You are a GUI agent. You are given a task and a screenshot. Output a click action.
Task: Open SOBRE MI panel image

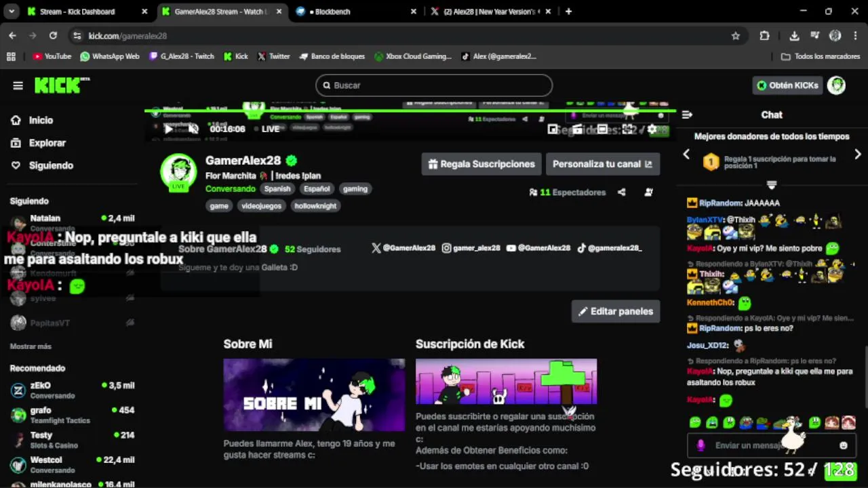coord(314,395)
